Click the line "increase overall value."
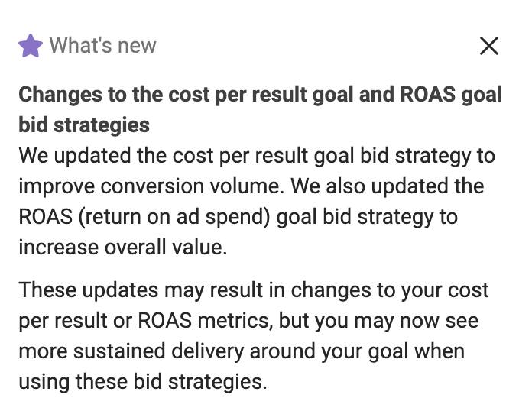Screen dimensions: 532x411 [x=123, y=248]
